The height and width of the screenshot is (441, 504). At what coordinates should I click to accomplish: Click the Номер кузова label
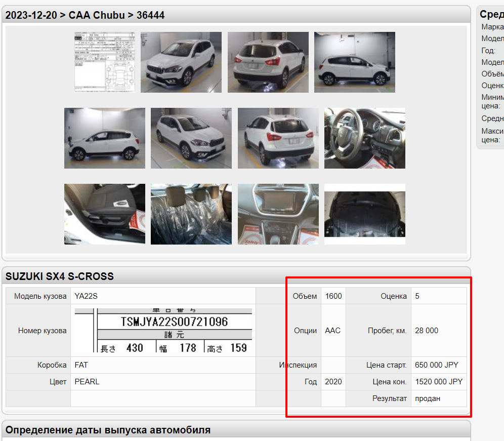point(42,331)
